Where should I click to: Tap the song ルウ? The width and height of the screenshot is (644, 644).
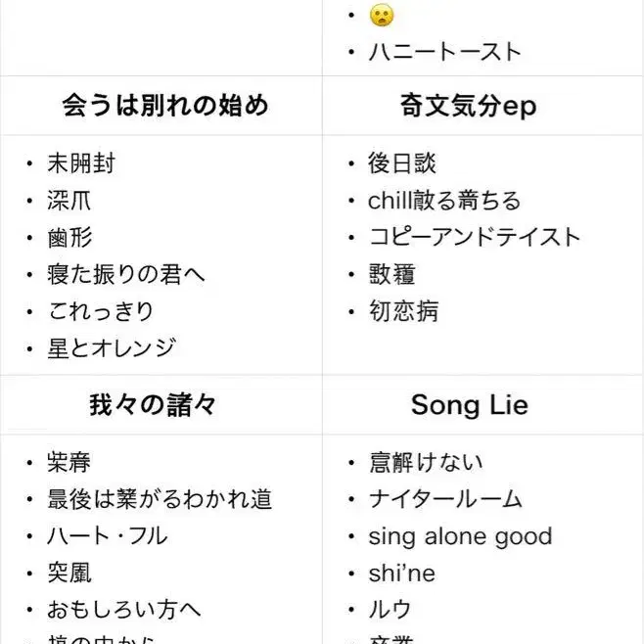(x=390, y=609)
